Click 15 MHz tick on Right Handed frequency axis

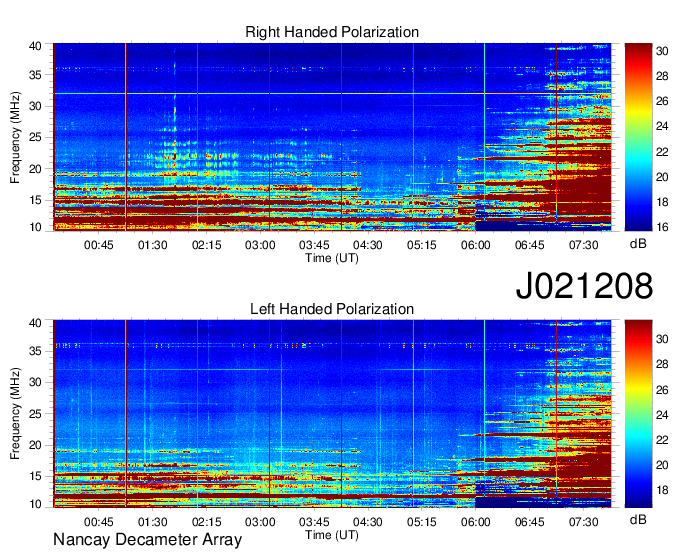35,200
